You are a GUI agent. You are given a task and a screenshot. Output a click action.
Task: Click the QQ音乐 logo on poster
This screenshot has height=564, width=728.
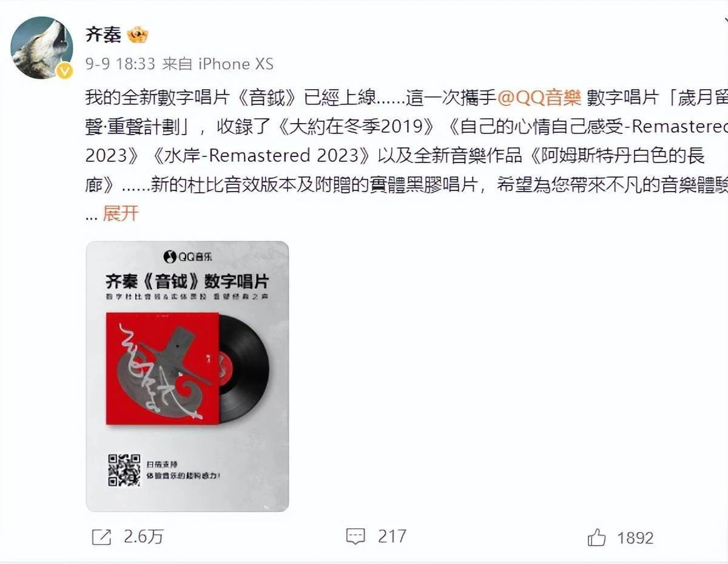187,257
